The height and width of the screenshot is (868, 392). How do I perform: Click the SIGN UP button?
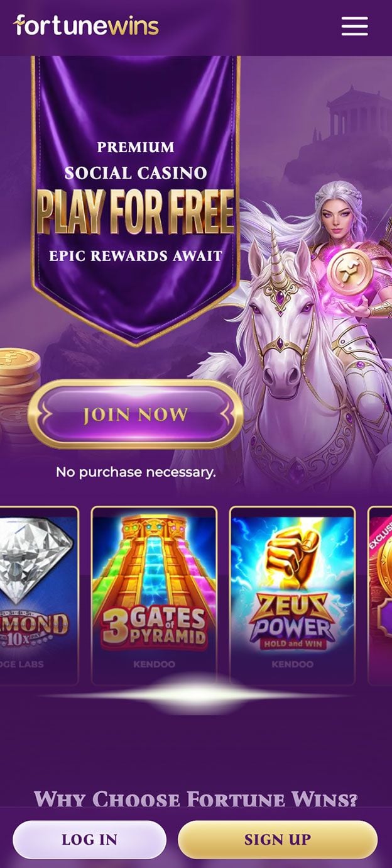click(x=278, y=840)
